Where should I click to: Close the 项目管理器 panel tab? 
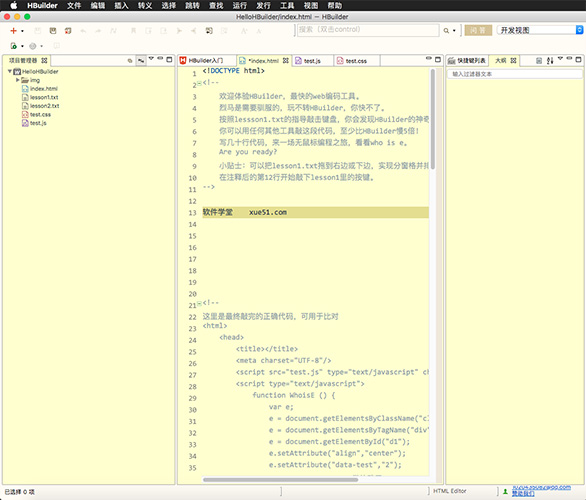[44, 60]
